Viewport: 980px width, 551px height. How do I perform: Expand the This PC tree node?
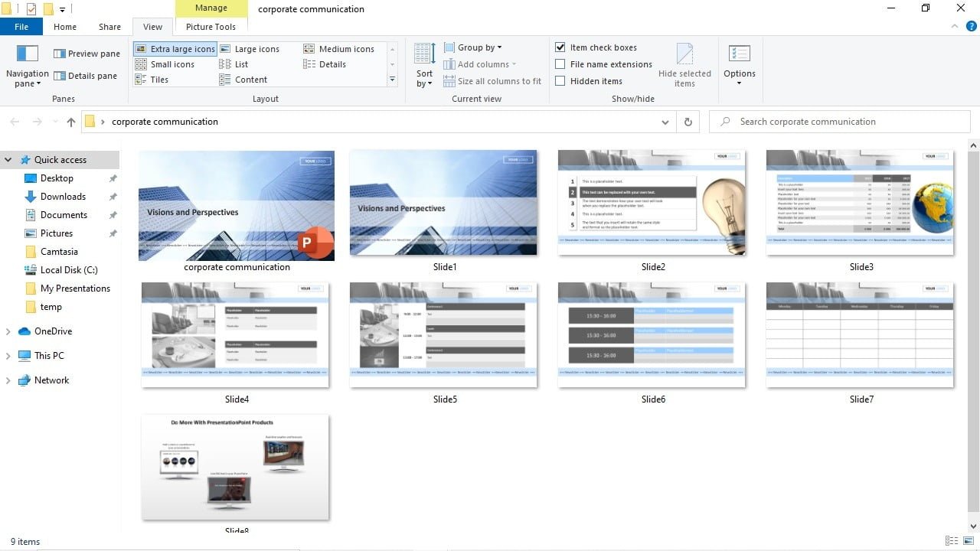[x=8, y=356]
